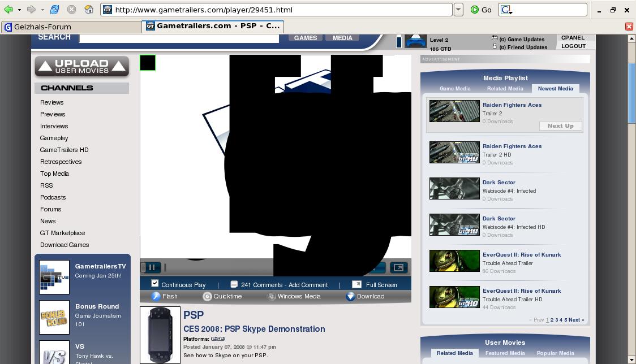
Task: Go to the home page icon
Action: [89, 9]
